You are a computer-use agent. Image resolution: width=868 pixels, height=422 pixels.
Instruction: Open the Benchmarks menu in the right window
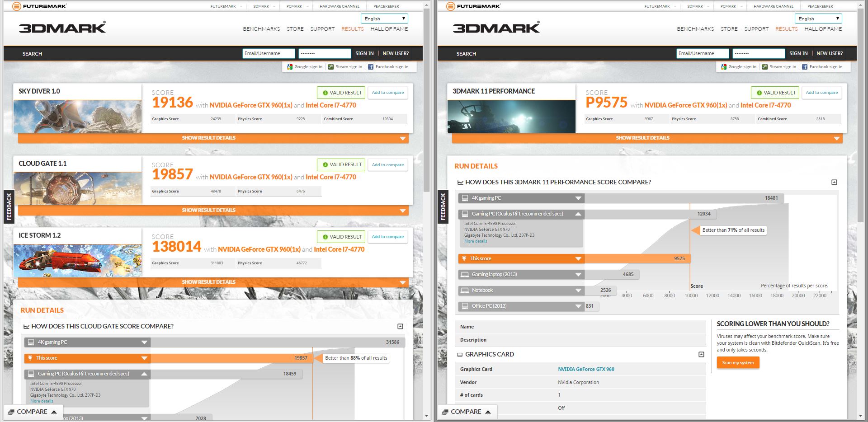(x=695, y=29)
